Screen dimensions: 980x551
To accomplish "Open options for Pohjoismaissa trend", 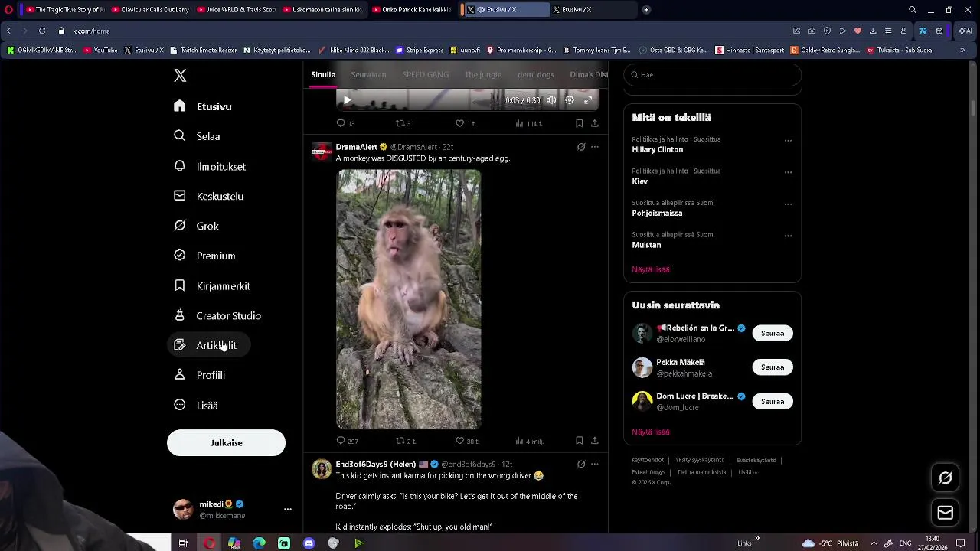I will coord(788,204).
